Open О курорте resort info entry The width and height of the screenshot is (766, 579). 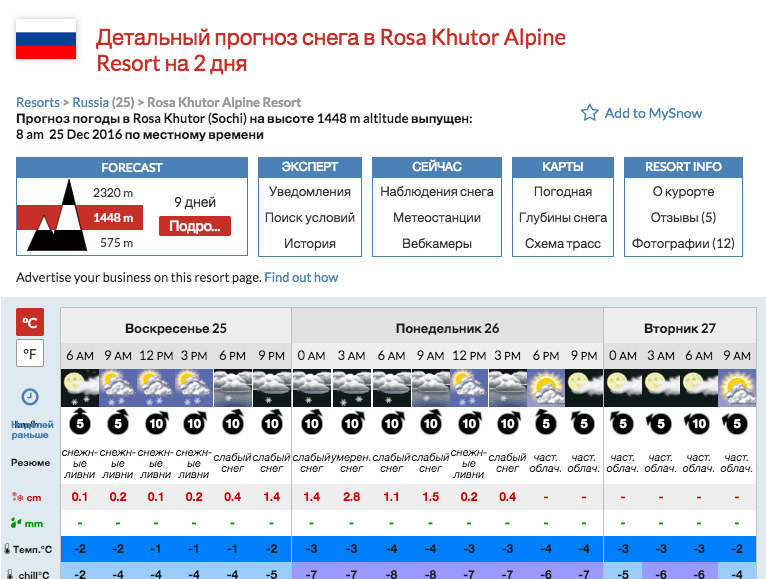pos(683,192)
